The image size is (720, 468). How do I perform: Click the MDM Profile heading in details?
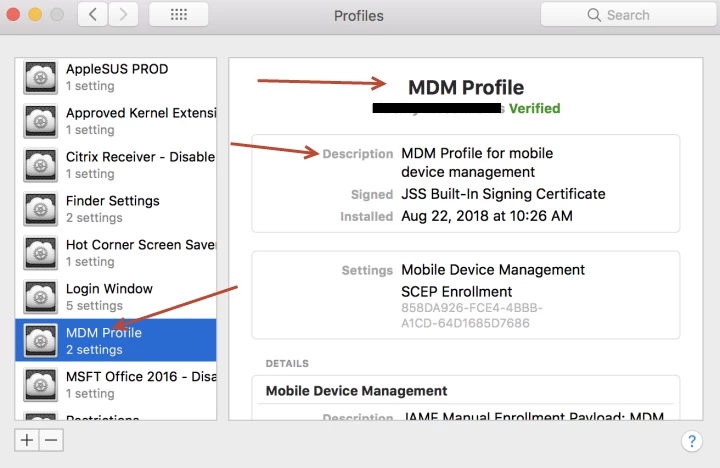(x=466, y=87)
